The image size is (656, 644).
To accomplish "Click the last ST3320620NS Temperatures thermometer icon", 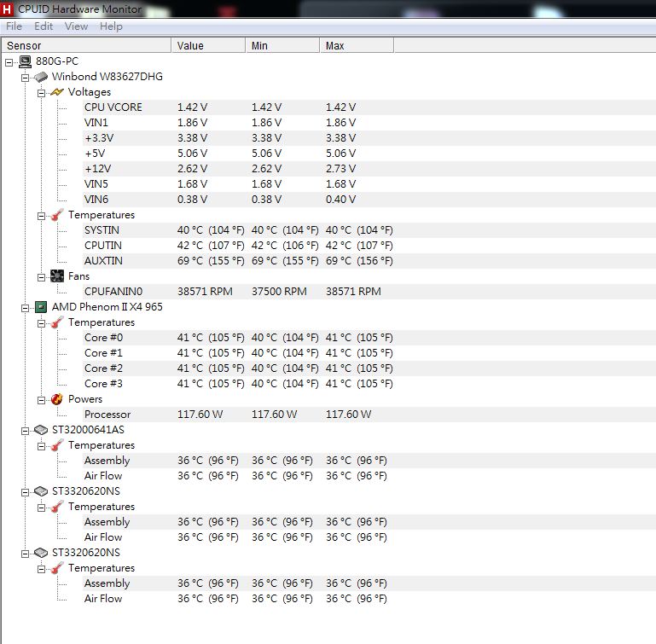I will click(57, 568).
